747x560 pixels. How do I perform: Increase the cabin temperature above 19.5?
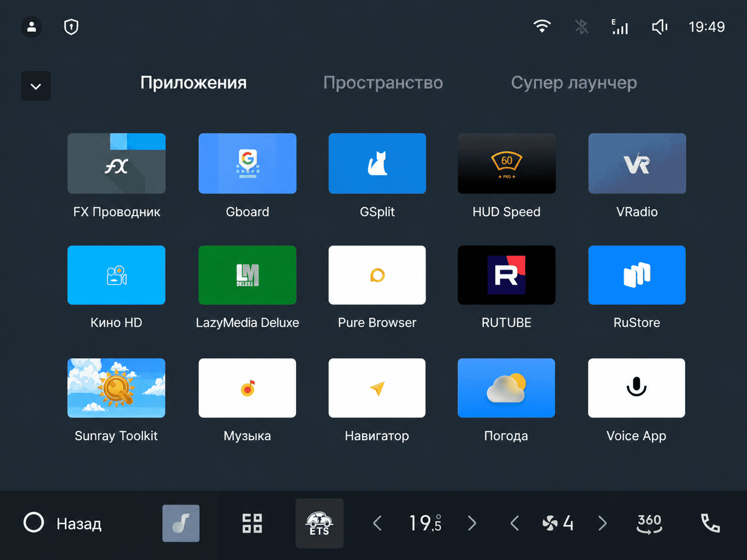(472, 523)
